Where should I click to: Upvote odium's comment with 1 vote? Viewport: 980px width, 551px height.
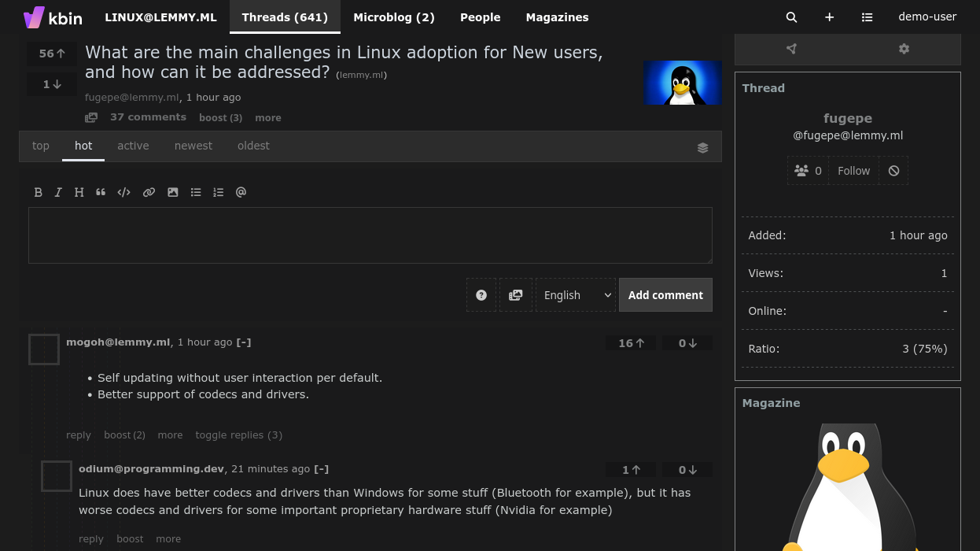pyautogui.click(x=631, y=470)
